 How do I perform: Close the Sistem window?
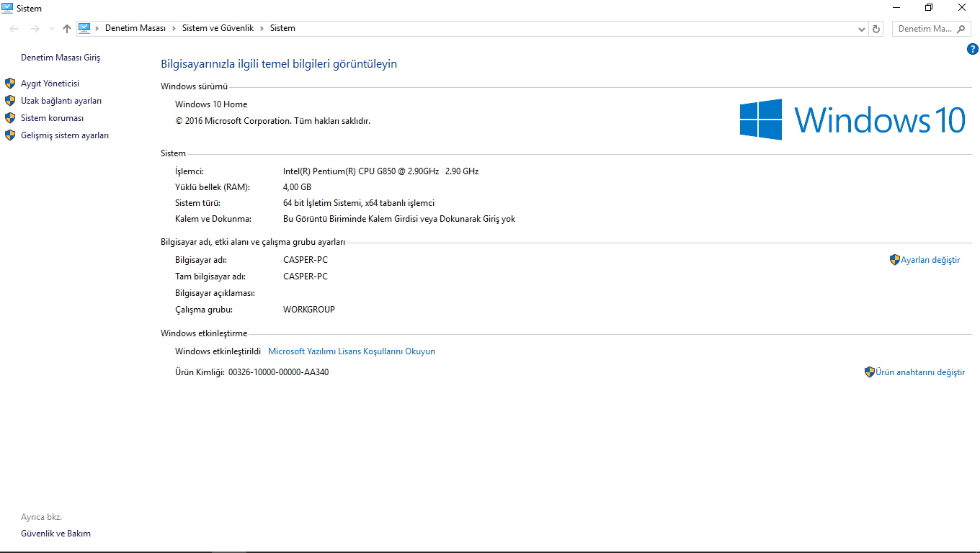[x=962, y=8]
